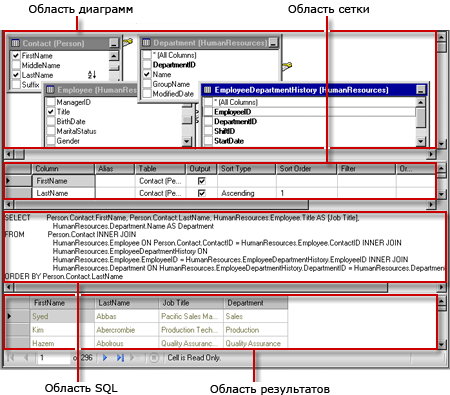Toggle MiddleName checkbox in Contact table

tap(16, 65)
